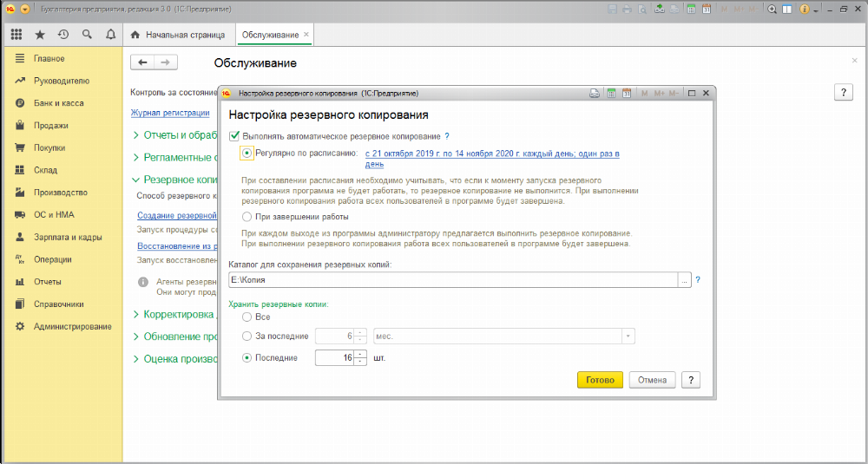Click M- button in backup dialog title
The image size is (868, 464).
pyautogui.click(x=674, y=94)
